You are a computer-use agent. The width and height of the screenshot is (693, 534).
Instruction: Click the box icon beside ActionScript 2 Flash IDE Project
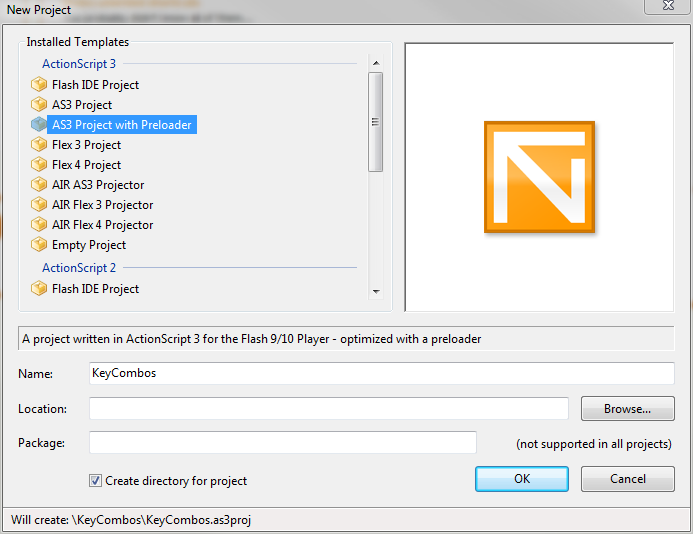[x=39, y=288]
